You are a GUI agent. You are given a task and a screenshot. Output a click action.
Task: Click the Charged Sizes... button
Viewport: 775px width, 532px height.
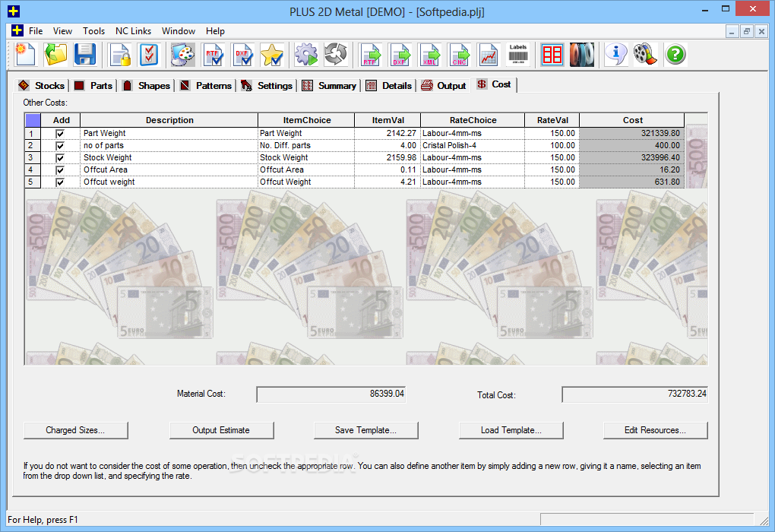point(76,430)
